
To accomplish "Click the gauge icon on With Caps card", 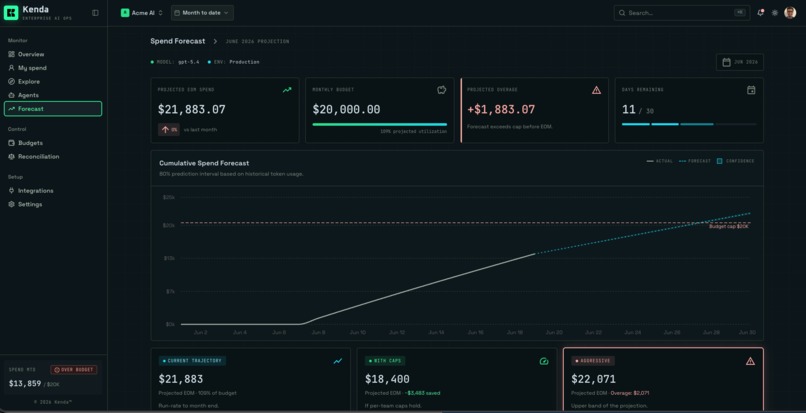I will click(544, 362).
